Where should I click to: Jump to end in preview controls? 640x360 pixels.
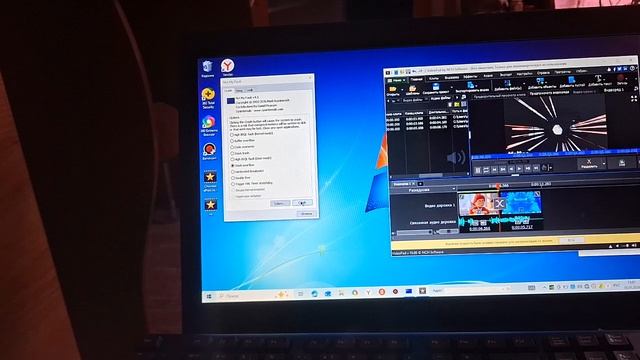(x=536, y=168)
